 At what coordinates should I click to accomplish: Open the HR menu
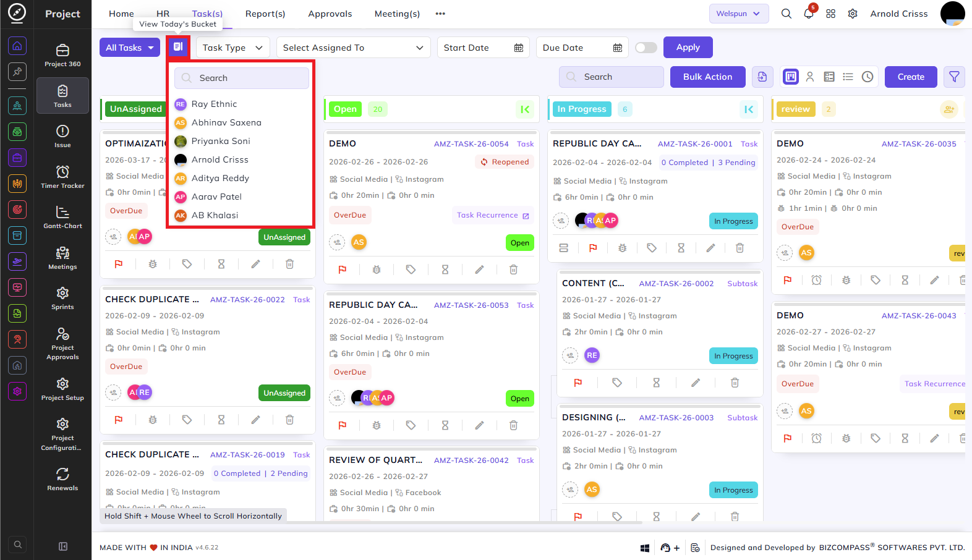click(163, 13)
